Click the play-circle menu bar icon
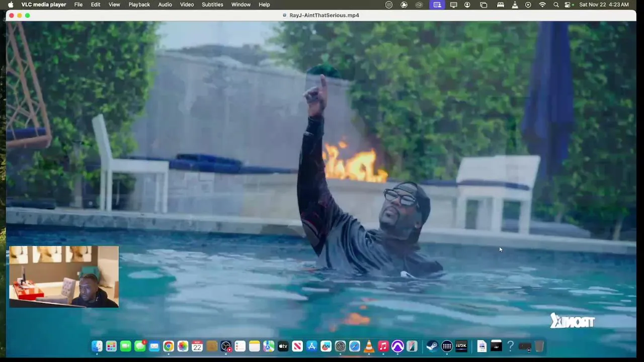Viewport: 644px width, 362px height. [x=528, y=5]
